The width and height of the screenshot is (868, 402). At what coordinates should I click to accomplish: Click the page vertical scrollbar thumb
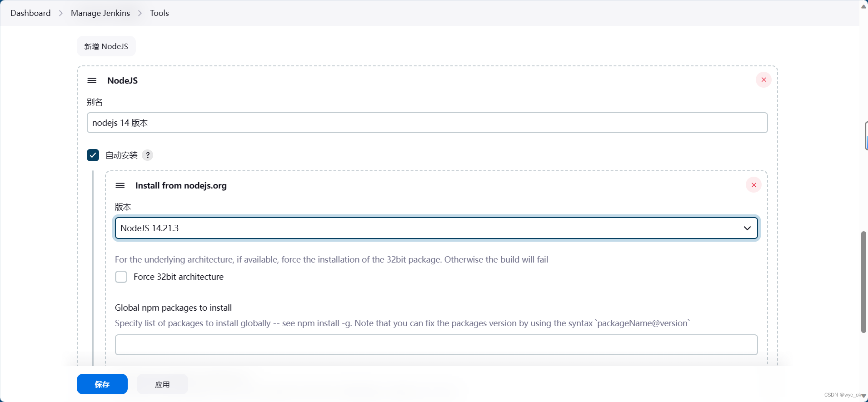pyautogui.click(x=863, y=282)
